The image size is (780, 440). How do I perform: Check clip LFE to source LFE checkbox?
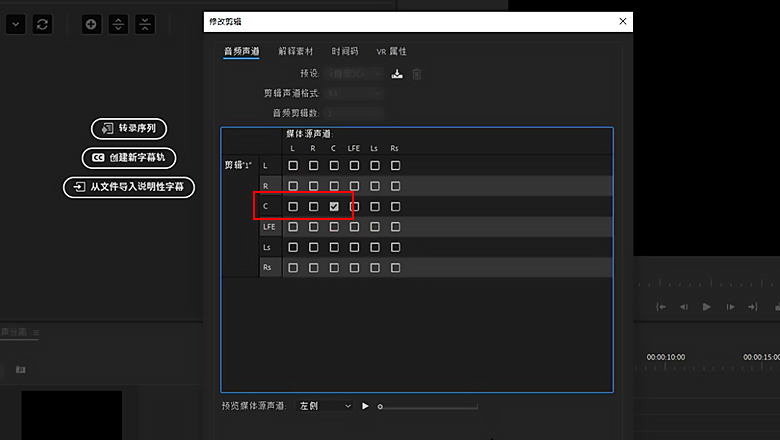(x=354, y=227)
